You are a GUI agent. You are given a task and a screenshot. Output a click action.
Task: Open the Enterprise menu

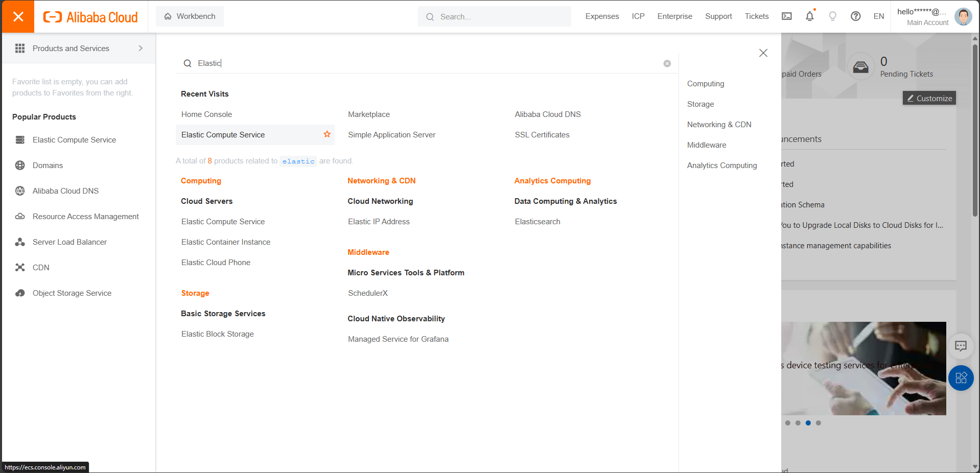pyautogui.click(x=674, y=16)
